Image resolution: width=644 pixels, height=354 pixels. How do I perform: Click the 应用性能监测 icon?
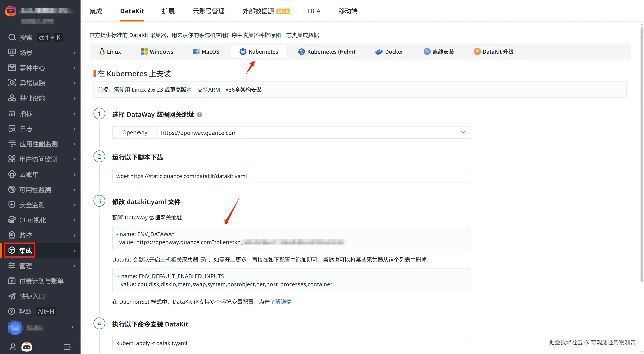pyautogui.click(x=12, y=144)
